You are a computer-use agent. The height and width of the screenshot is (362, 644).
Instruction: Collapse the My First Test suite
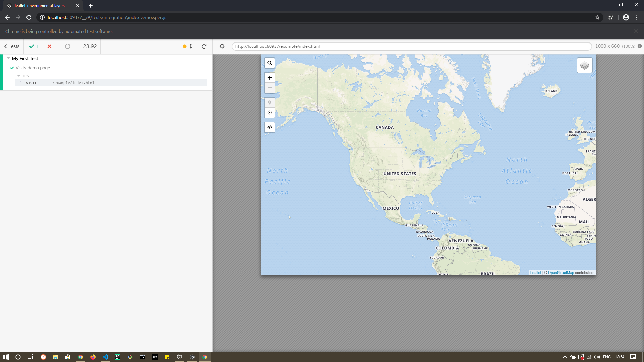[7, 58]
